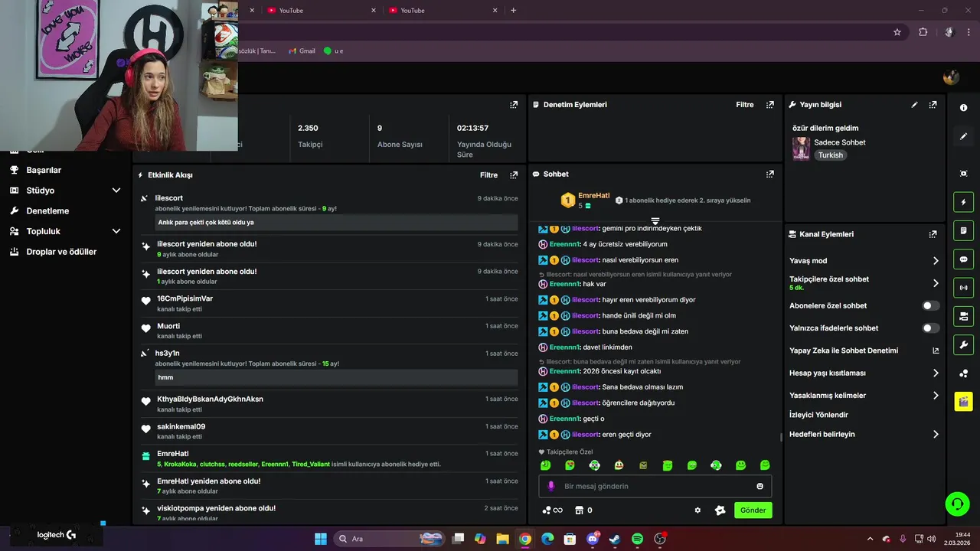Pop out the Kanal Eylemleri panel
980x551 pixels.
point(933,234)
